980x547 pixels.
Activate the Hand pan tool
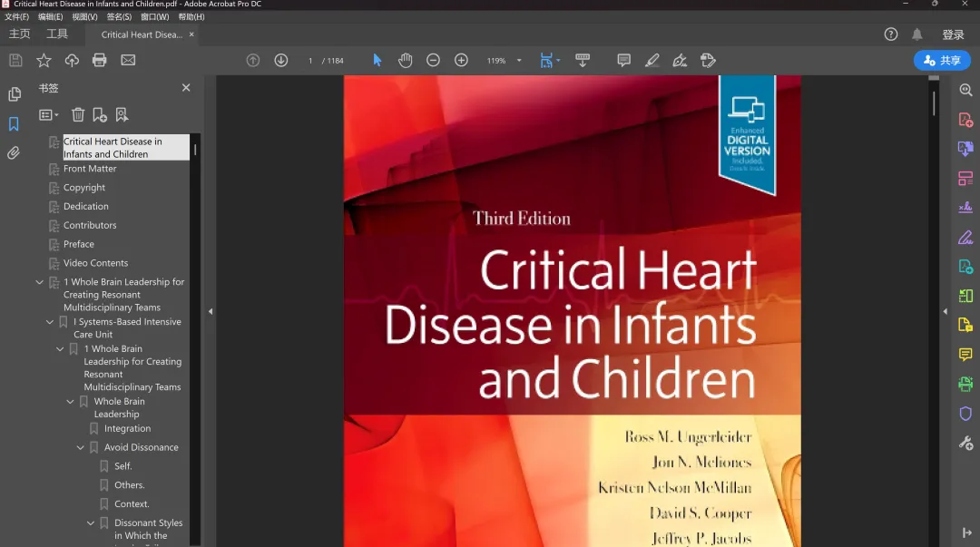pos(405,60)
